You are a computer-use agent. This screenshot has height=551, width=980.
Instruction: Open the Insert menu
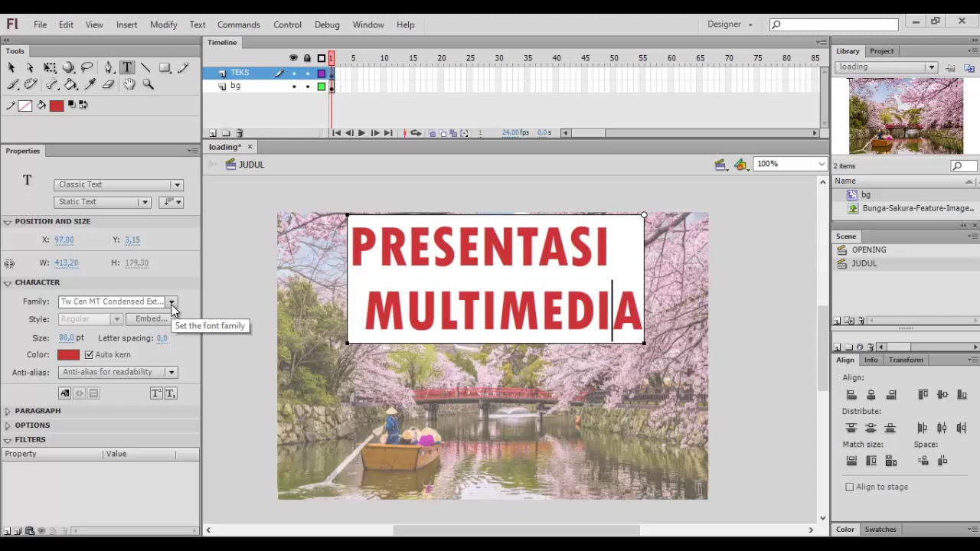point(127,24)
